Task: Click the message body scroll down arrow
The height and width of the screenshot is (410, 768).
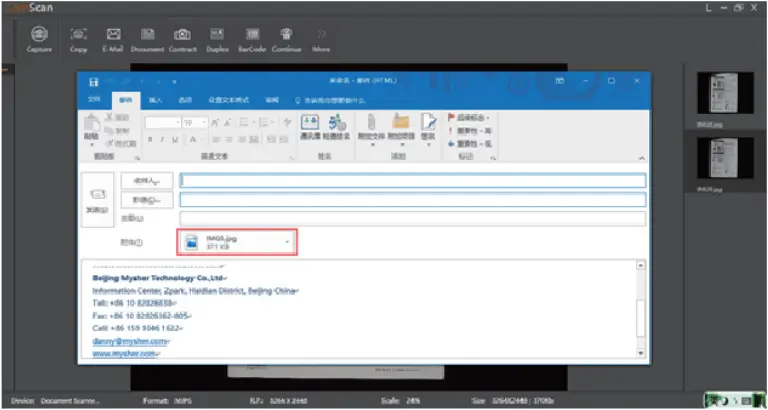Action: [640, 353]
